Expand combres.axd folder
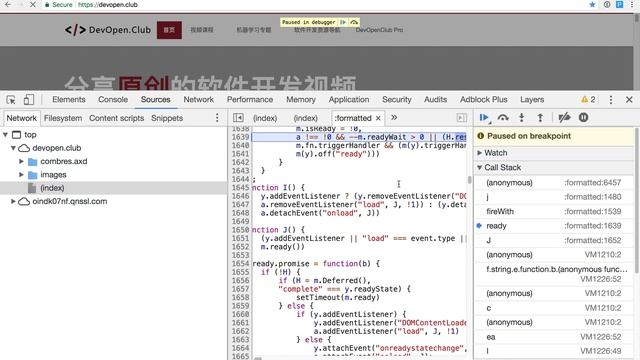The width and height of the screenshot is (640, 360). (21, 161)
